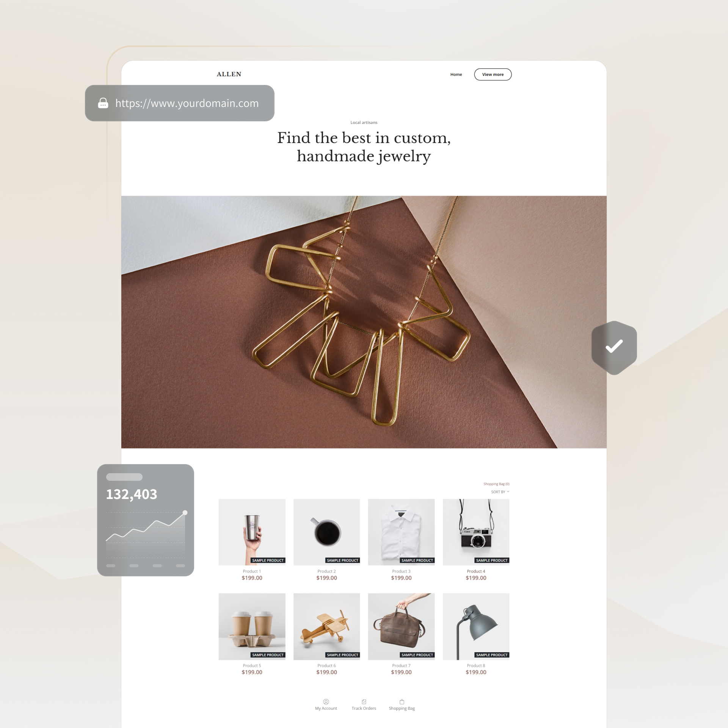The height and width of the screenshot is (728, 728).
Task: Click the hero jewelry banner image
Action: 364,316
